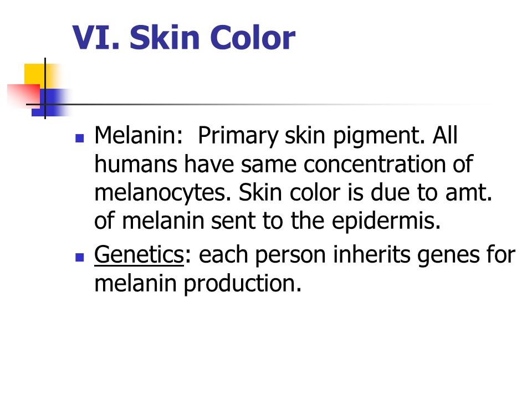
Task: Click the word "epidermis."
Action: point(386,222)
